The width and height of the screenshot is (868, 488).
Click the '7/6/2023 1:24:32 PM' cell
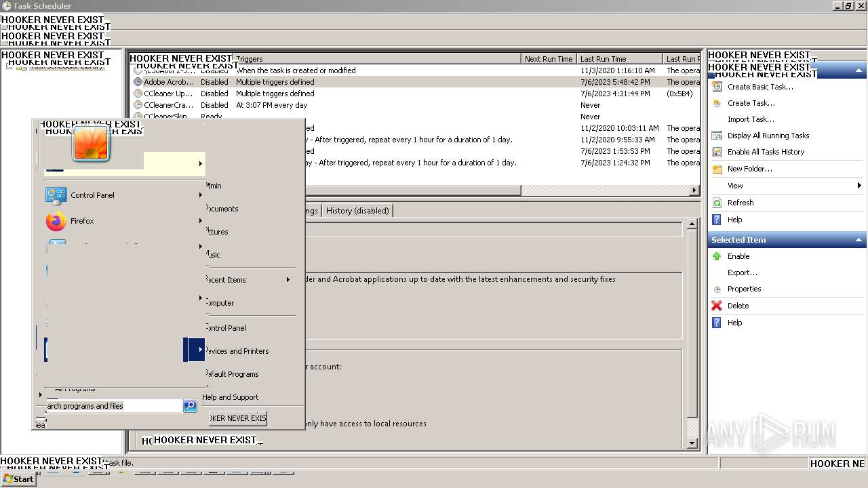(615, 163)
